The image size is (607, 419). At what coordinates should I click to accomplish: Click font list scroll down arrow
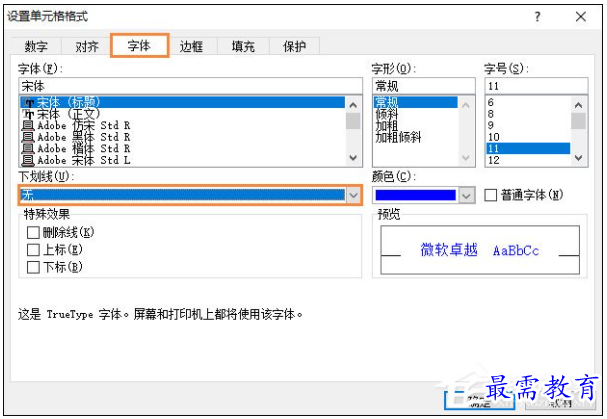(x=353, y=158)
